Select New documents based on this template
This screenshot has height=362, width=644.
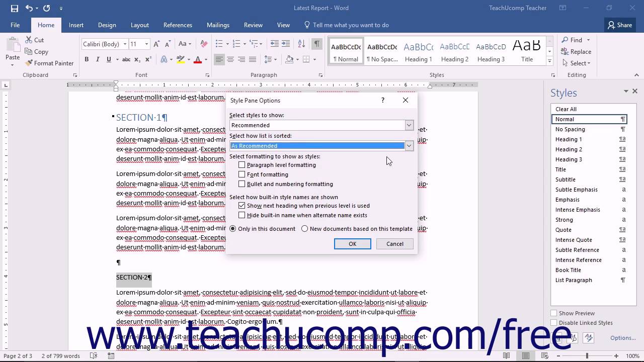[304, 229]
